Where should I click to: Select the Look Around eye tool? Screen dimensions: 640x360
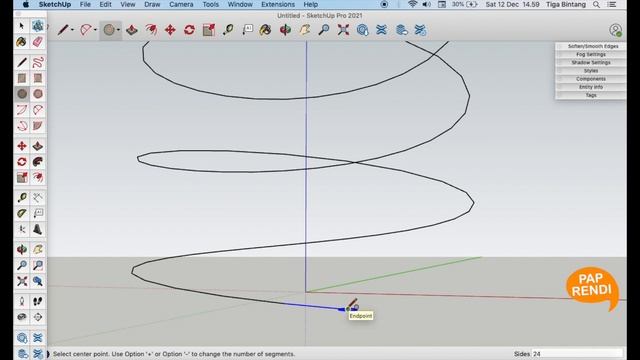[x=22, y=317]
